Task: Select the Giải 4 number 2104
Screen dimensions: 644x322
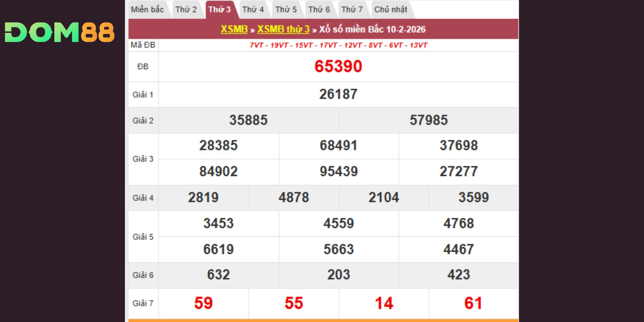Action: pyautogui.click(x=384, y=198)
